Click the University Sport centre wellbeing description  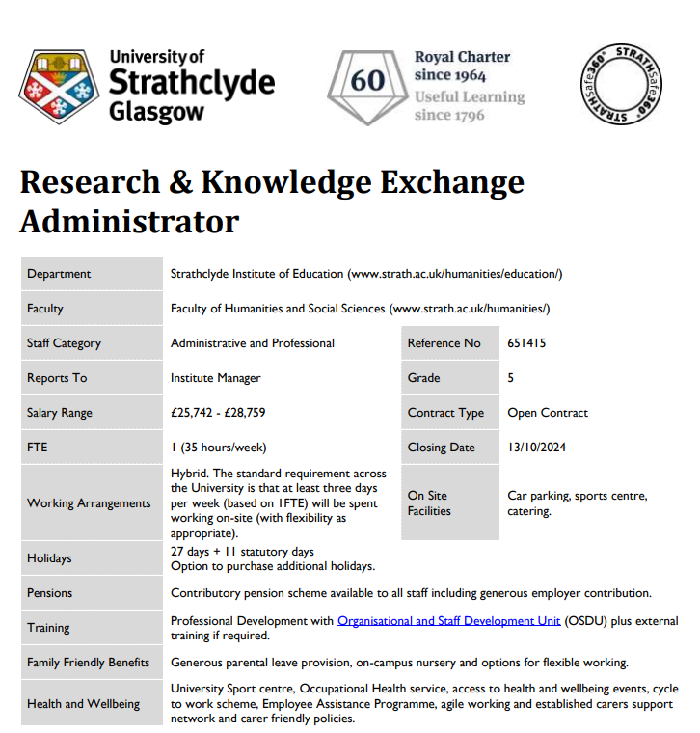tap(424, 703)
